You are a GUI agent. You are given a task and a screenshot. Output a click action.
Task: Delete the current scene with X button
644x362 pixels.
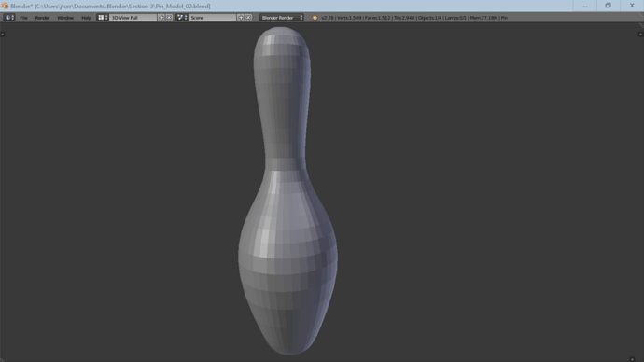click(x=248, y=17)
